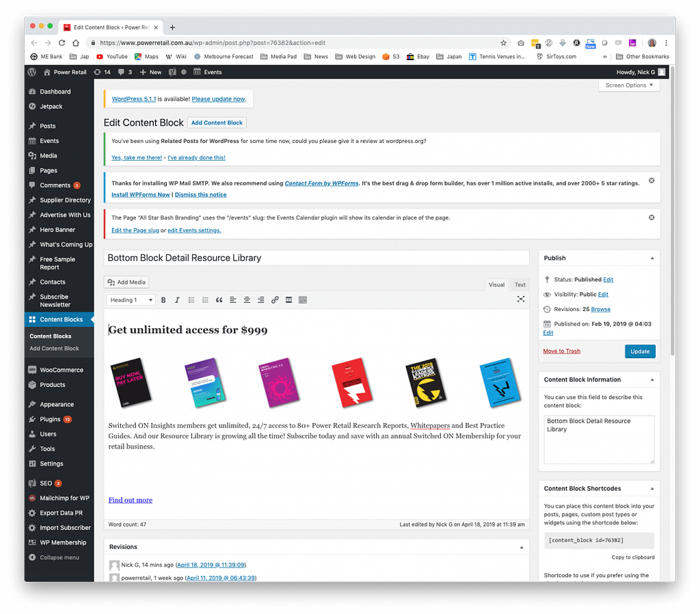
Task: Collapse Content Block Shortcodes panel
Action: (x=651, y=488)
